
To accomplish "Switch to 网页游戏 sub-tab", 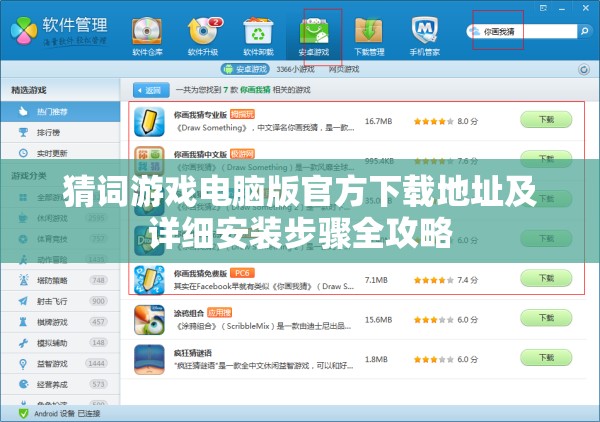I will (x=344, y=69).
